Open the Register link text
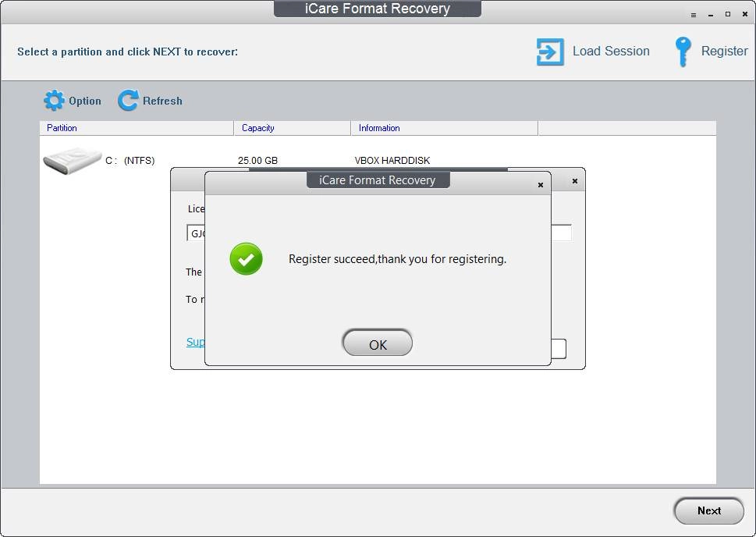 tap(724, 52)
